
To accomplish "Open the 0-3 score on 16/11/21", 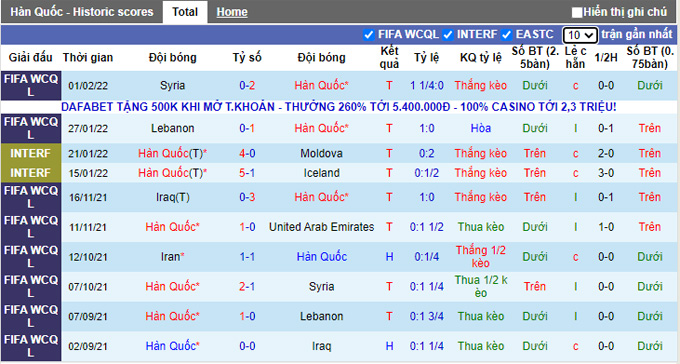I will 247,197.
